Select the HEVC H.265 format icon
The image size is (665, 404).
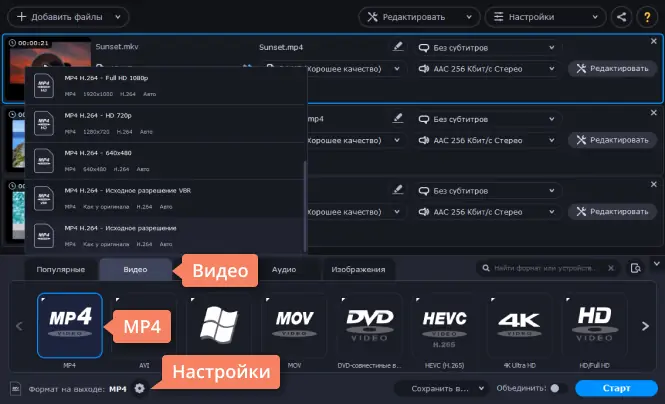point(444,326)
